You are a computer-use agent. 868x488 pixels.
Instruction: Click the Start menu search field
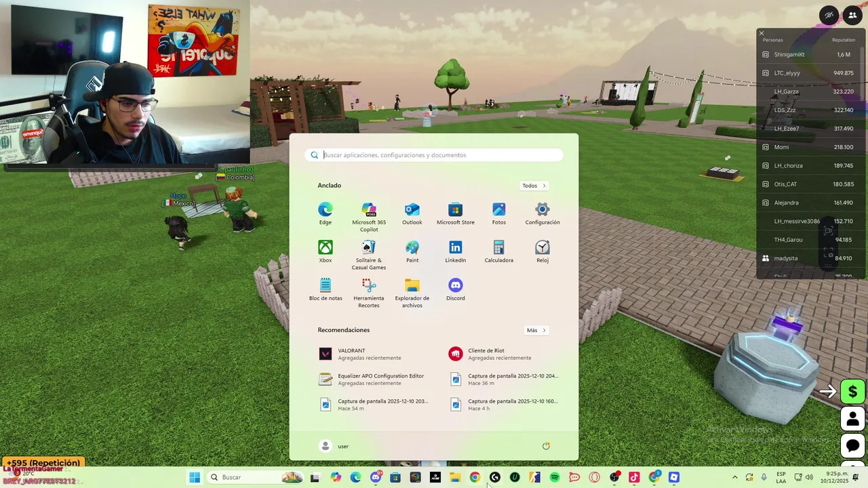pyautogui.click(x=434, y=155)
